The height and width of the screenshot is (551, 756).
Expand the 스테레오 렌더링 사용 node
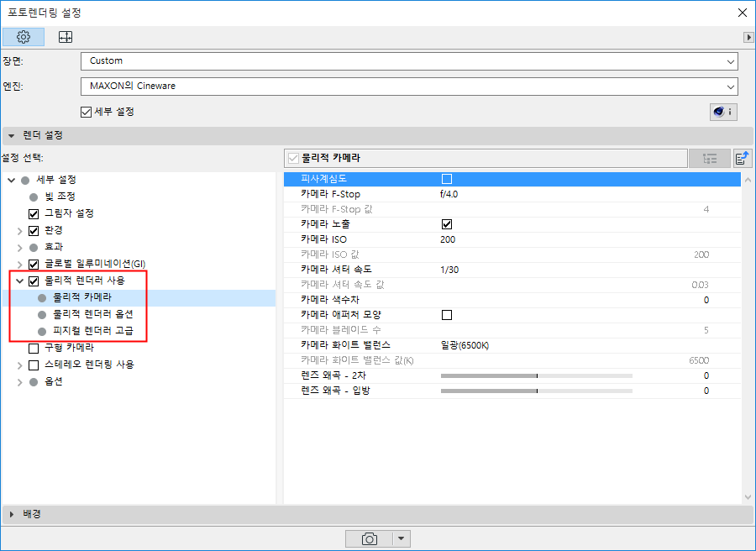20,365
